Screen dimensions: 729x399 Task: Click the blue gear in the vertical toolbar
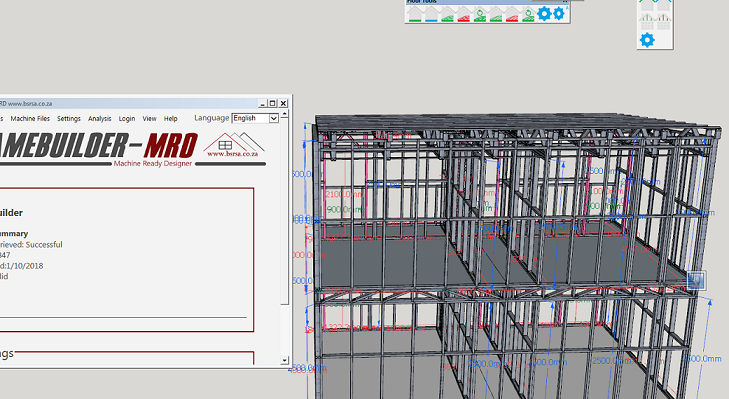(647, 40)
